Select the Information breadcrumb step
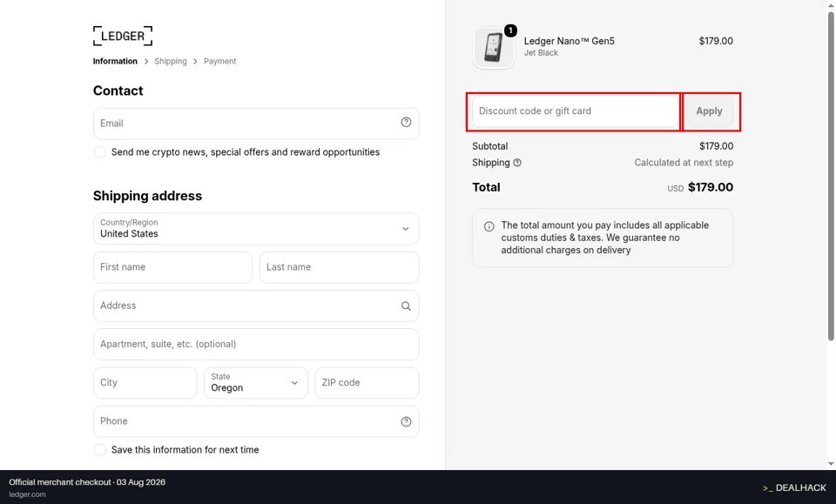This screenshot has height=504, width=836. tap(115, 61)
